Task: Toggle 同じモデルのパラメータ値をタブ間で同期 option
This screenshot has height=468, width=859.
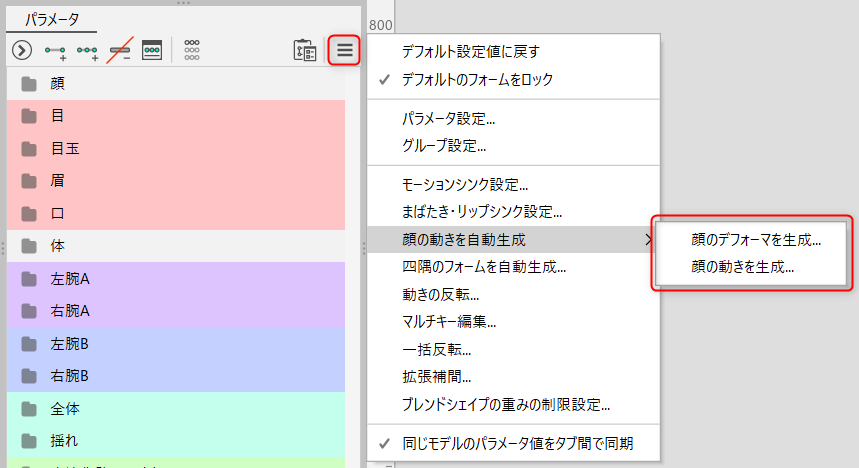Action: pos(383,443)
